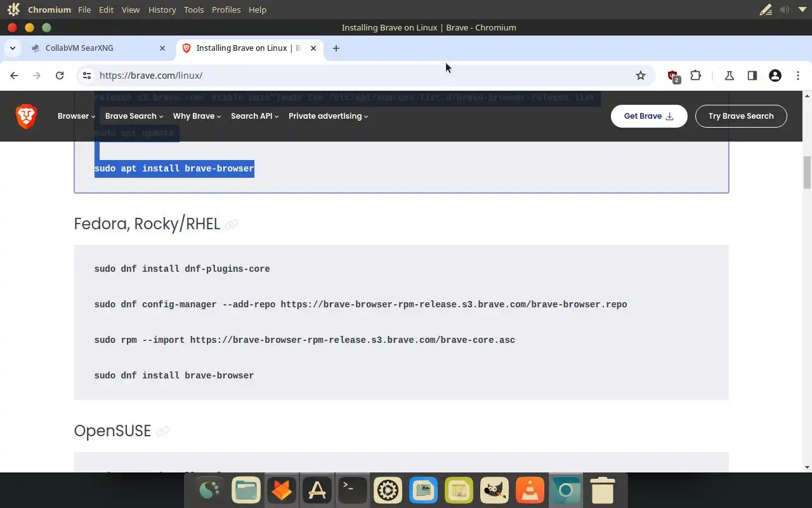Open a new browser tab
This screenshot has width=812, height=508.
point(336,48)
